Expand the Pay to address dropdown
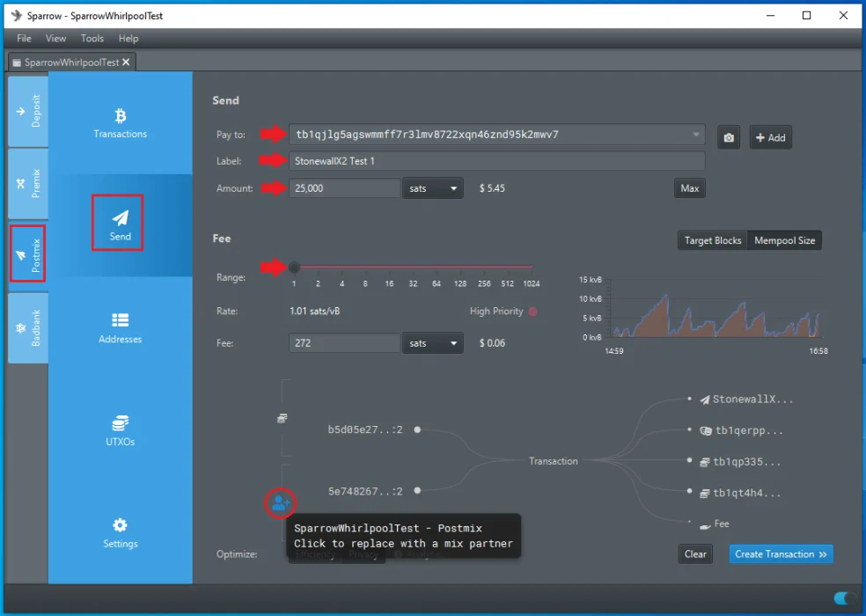This screenshot has width=866, height=616. point(696,135)
